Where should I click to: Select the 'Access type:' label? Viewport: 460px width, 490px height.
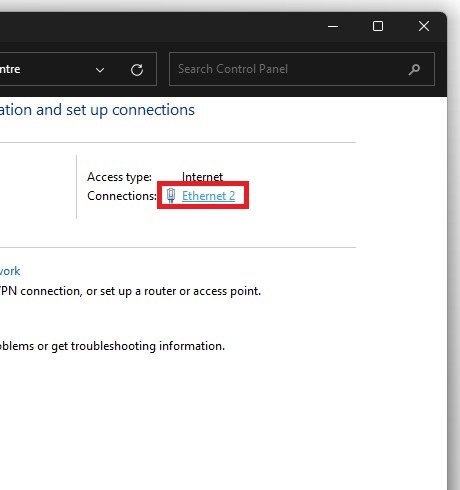click(119, 177)
